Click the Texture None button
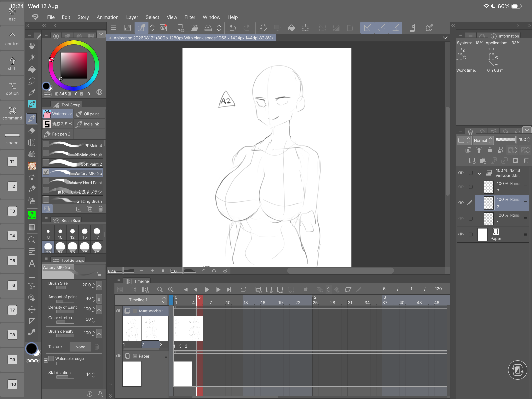The height and width of the screenshot is (399, 532). [80, 347]
